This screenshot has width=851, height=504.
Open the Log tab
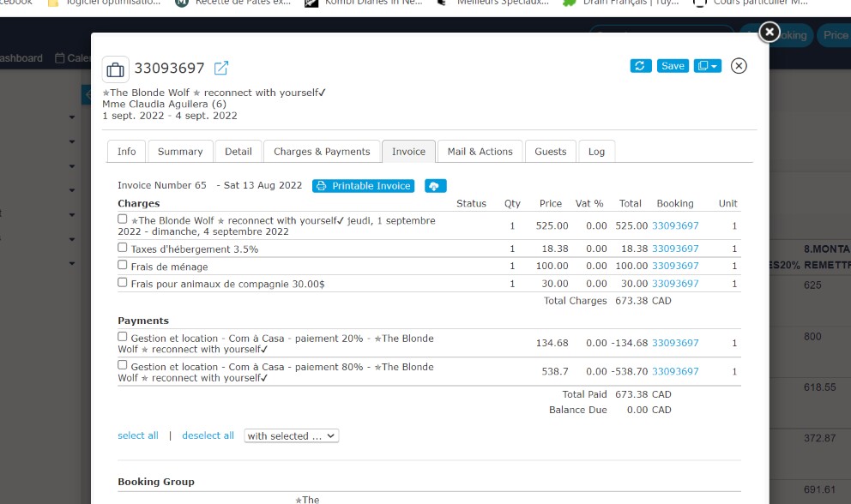click(596, 152)
